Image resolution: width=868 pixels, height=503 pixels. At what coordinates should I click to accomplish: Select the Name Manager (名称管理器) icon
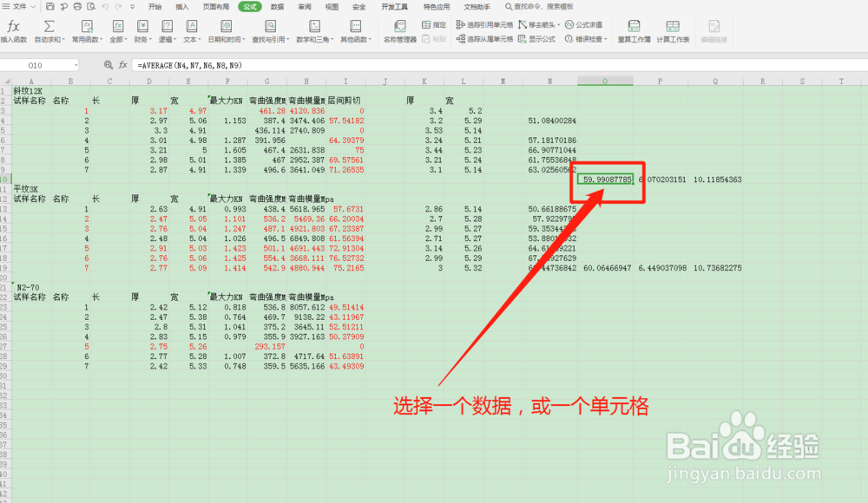400,29
